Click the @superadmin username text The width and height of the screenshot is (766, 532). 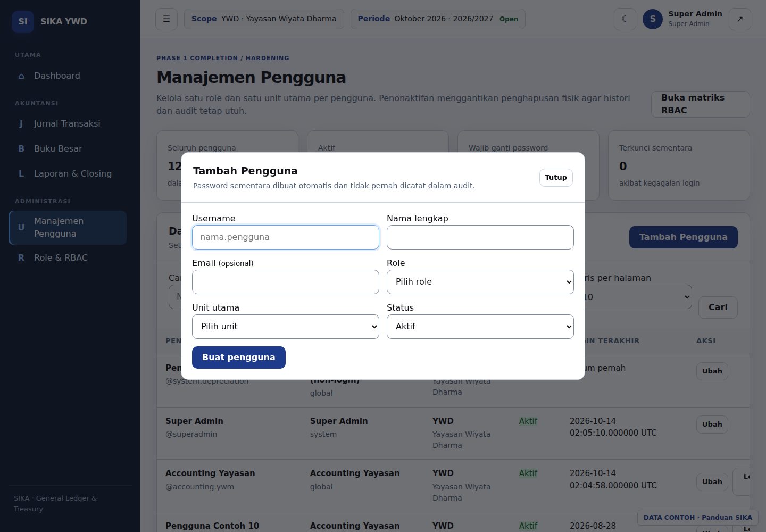191,434
